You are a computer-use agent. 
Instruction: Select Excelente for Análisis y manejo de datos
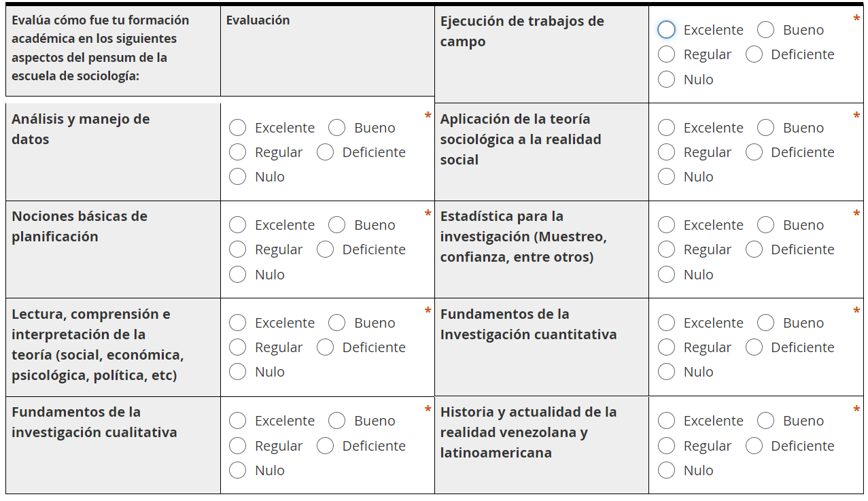(x=237, y=128)
